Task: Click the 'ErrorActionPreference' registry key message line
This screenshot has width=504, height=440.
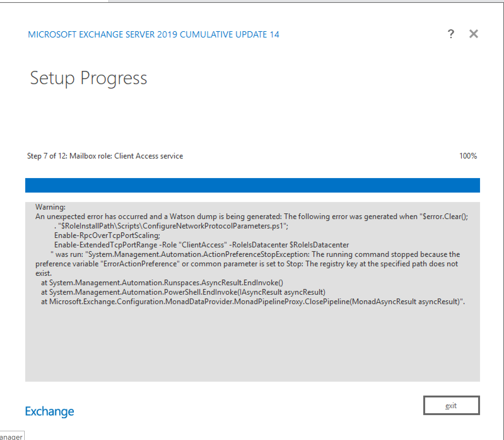Action: click(247, 264)
